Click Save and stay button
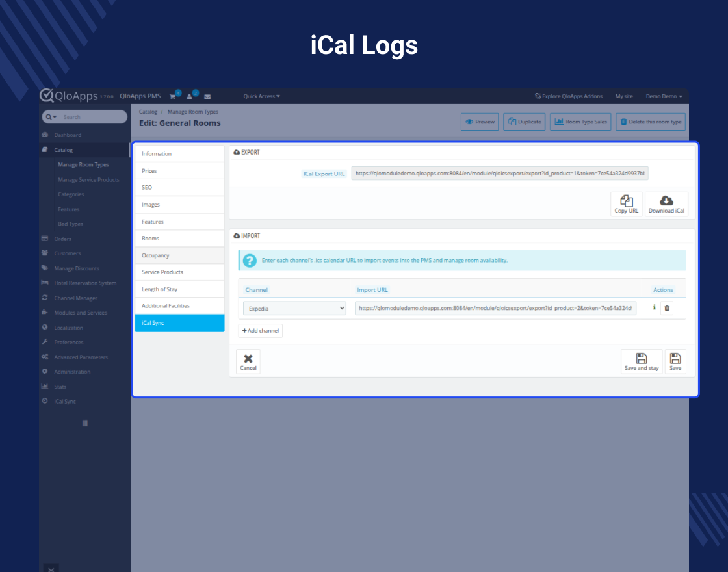 (x=642, y=361)
